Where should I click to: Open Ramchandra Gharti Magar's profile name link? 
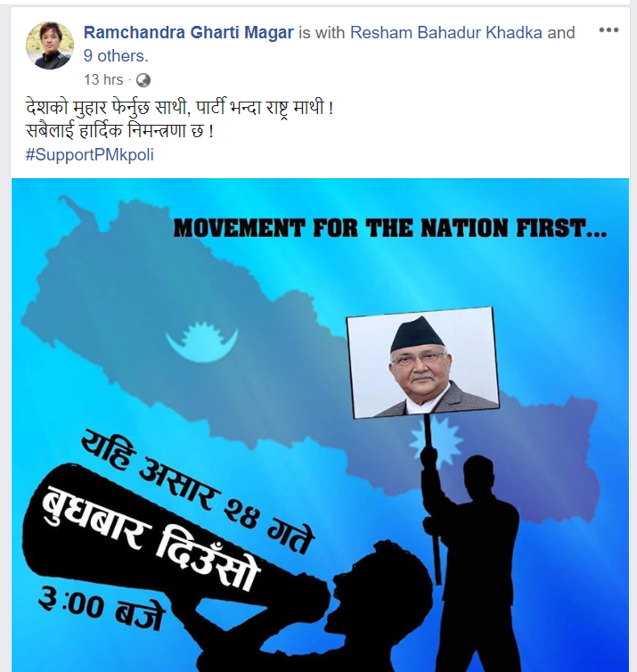tap(189, 33)
